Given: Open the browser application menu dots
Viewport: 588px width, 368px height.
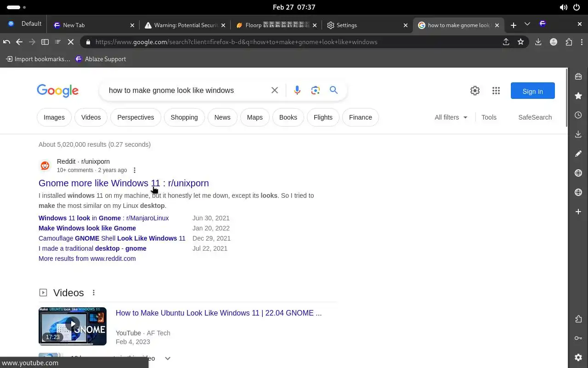Looking at the screenshot, I should click(x=582, y=42).
